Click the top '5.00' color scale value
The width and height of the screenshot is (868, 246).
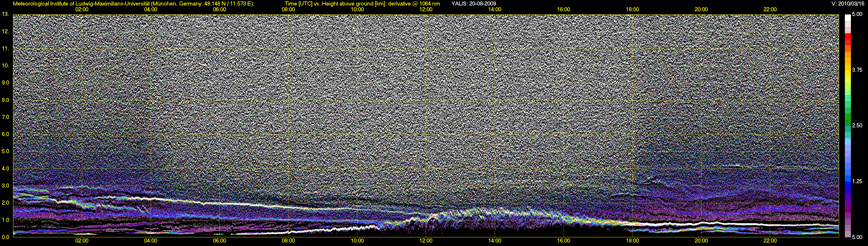click(857, 14)
